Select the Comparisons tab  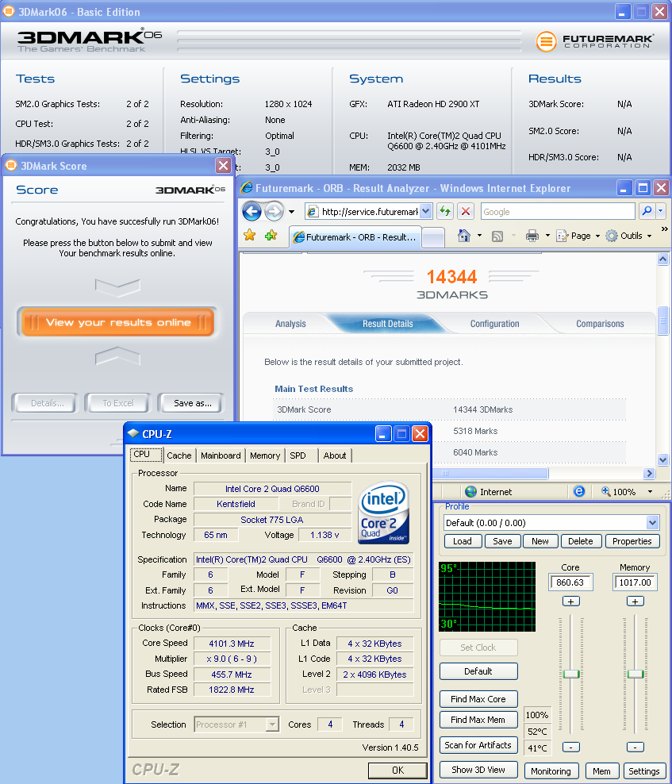tap(600, 324)
